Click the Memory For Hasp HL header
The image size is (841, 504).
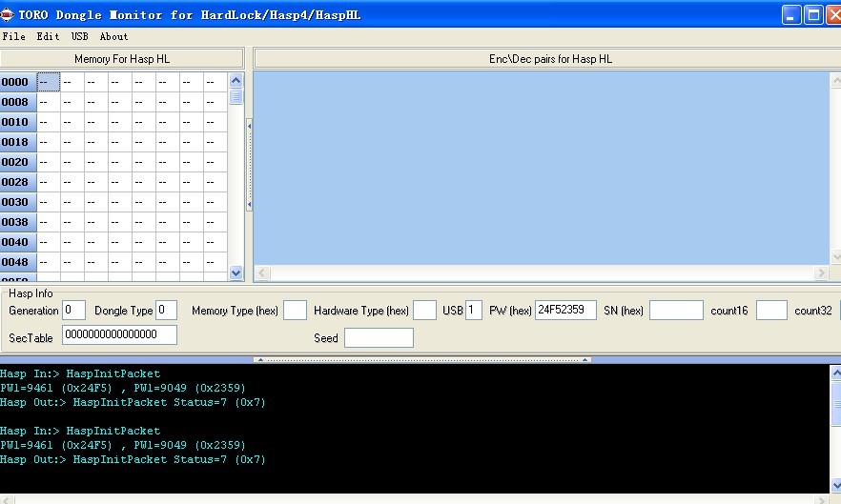pos(122,58)
